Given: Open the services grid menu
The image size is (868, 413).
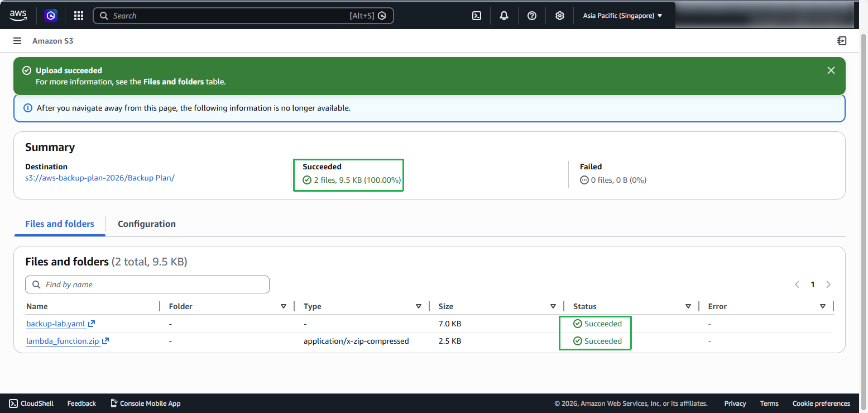Looking at the screenshot, I should point(79,16).
